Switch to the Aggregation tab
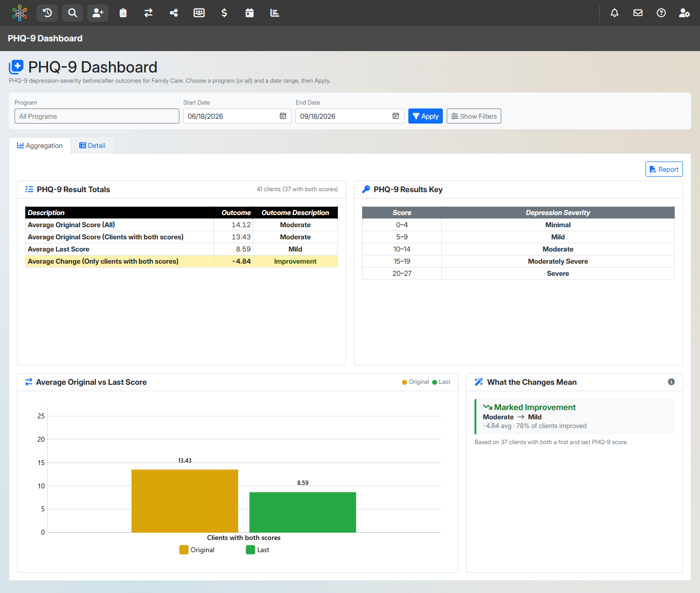This screenshot has width=700, height=593. (40, 145)
